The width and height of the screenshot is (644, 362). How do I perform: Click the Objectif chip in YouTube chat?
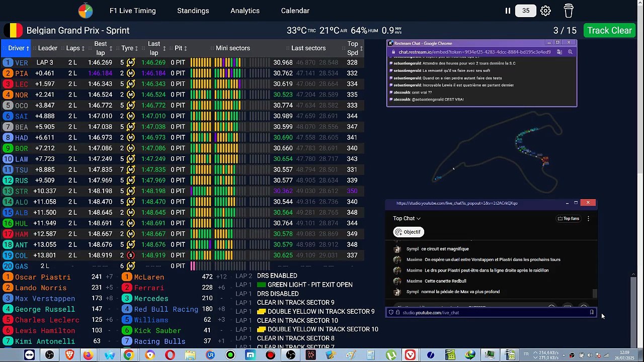(x=408, y=232)
